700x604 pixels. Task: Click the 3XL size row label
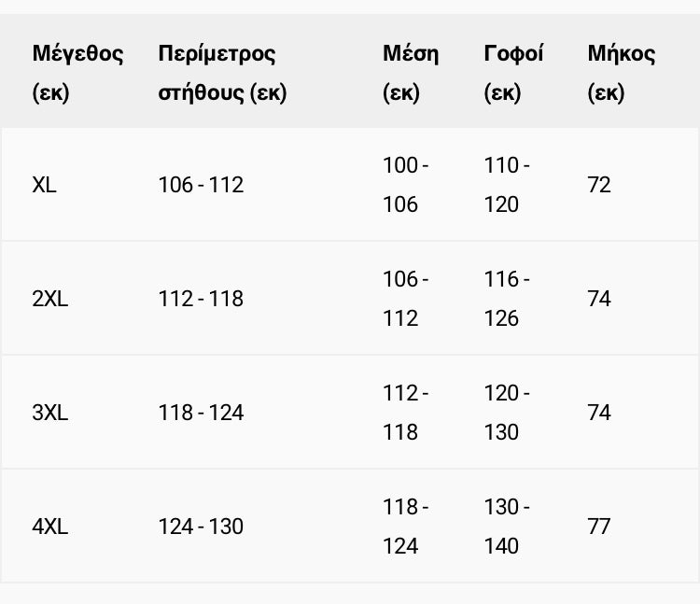(50, 413)
